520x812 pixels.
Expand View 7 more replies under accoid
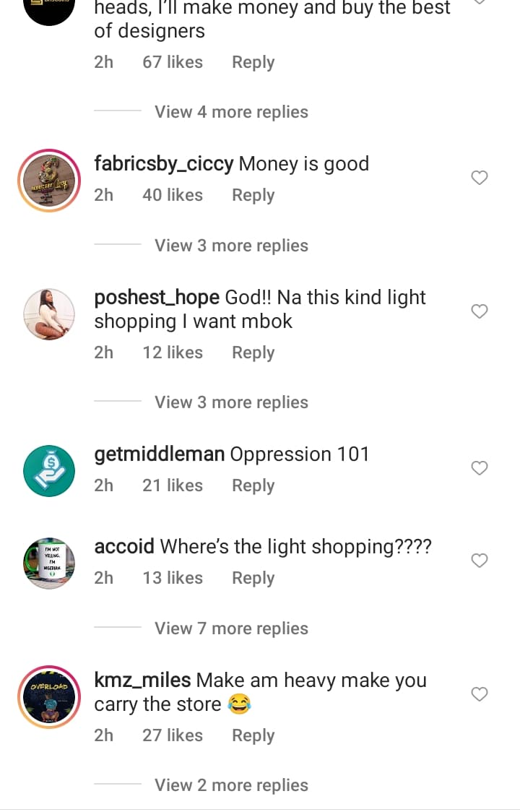pyautogui.click(x=231, y=629)
